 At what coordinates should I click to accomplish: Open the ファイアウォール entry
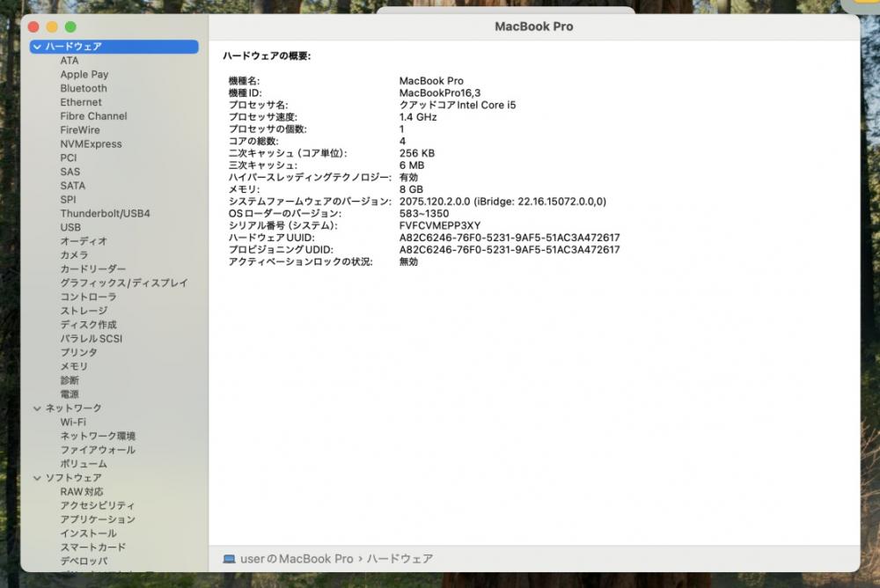coord(98,450)
